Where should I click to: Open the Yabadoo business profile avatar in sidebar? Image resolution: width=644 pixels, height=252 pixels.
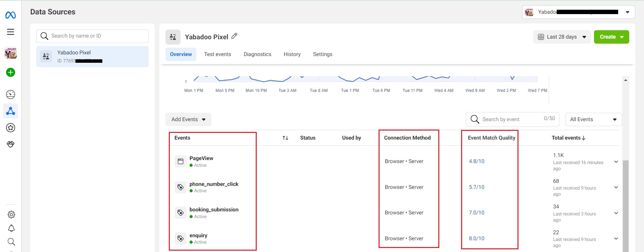click(11, 53)
